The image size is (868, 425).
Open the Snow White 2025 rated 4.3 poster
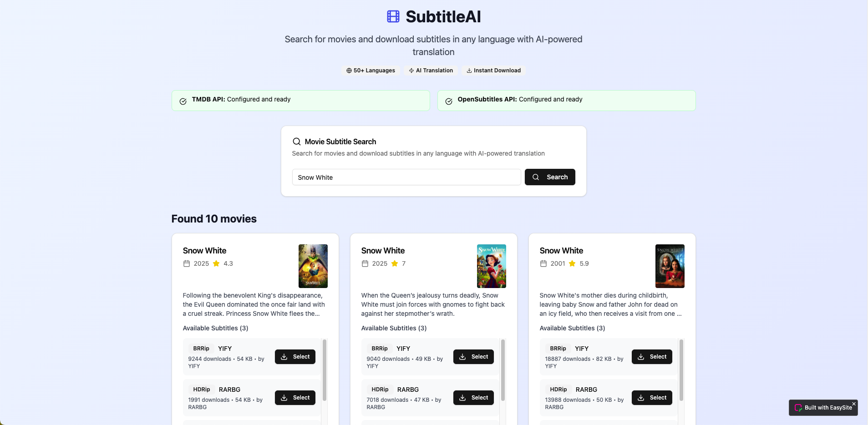313,266
